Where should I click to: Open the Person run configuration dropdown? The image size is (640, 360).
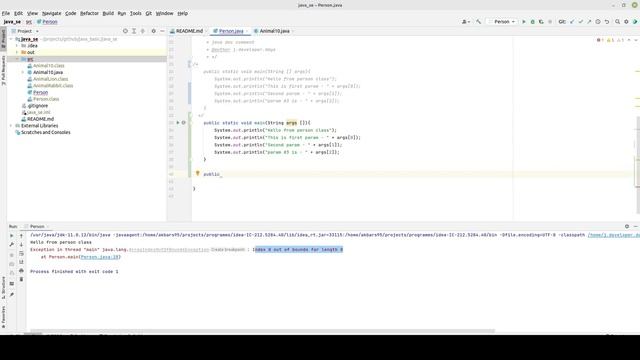tap(502, 22)
